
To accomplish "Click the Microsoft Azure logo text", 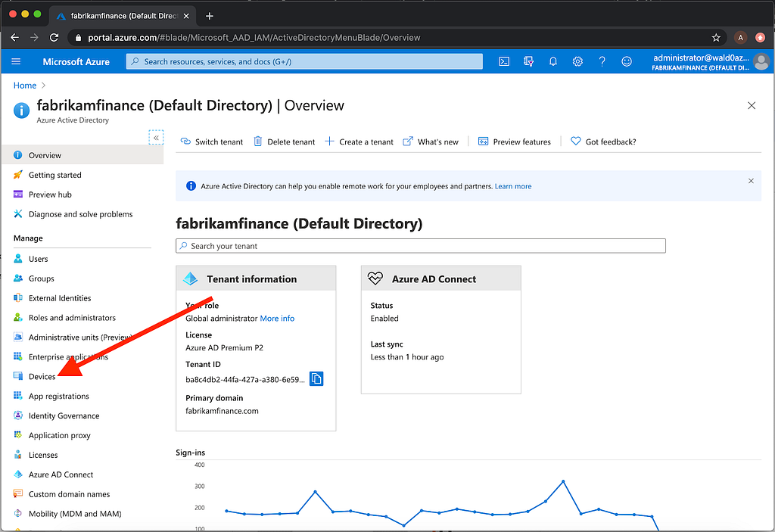I will [x=76, y=62].
